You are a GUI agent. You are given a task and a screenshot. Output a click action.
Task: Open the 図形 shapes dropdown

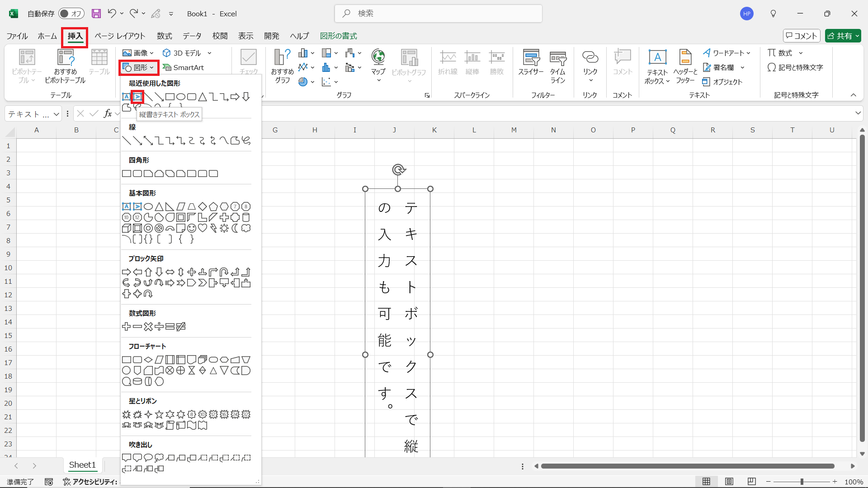[x=139, y=68]
